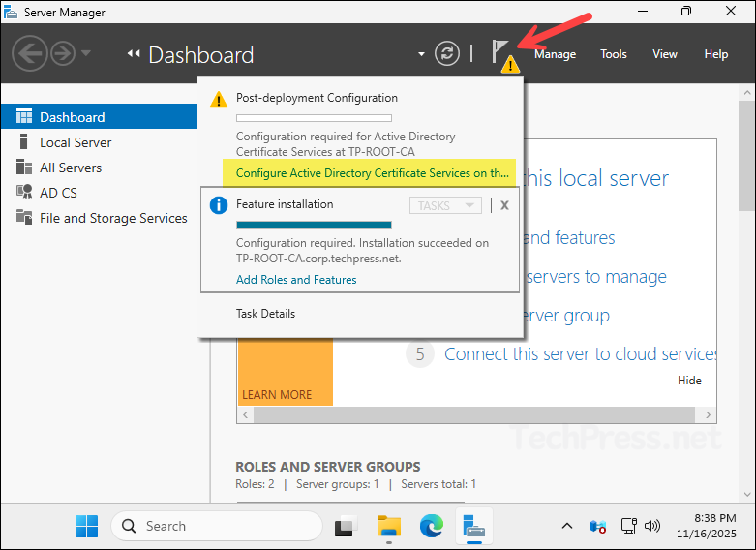Open File Explorer from taskbar
Screen dimensions: 756x550
[x=388, y=526]
